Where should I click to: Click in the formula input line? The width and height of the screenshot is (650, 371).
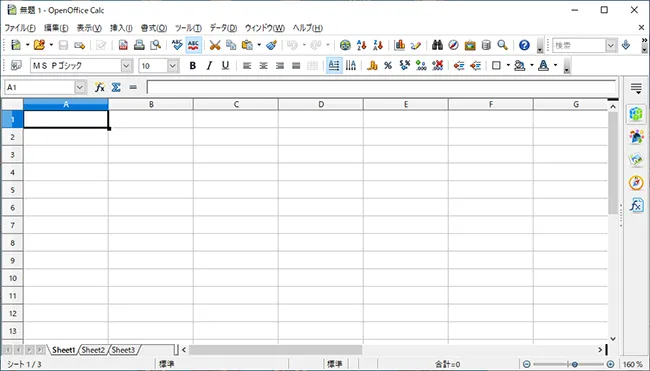click(x=381, y=87)
